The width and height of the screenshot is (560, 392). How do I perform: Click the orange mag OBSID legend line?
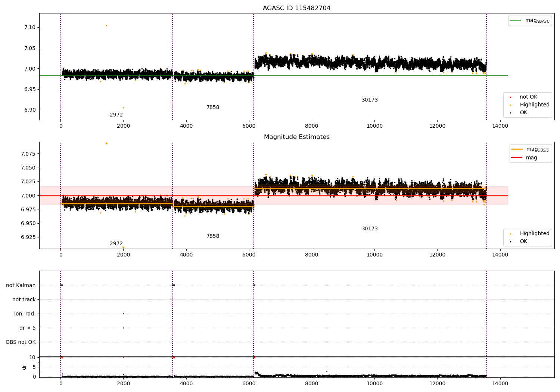coord(517,149)
